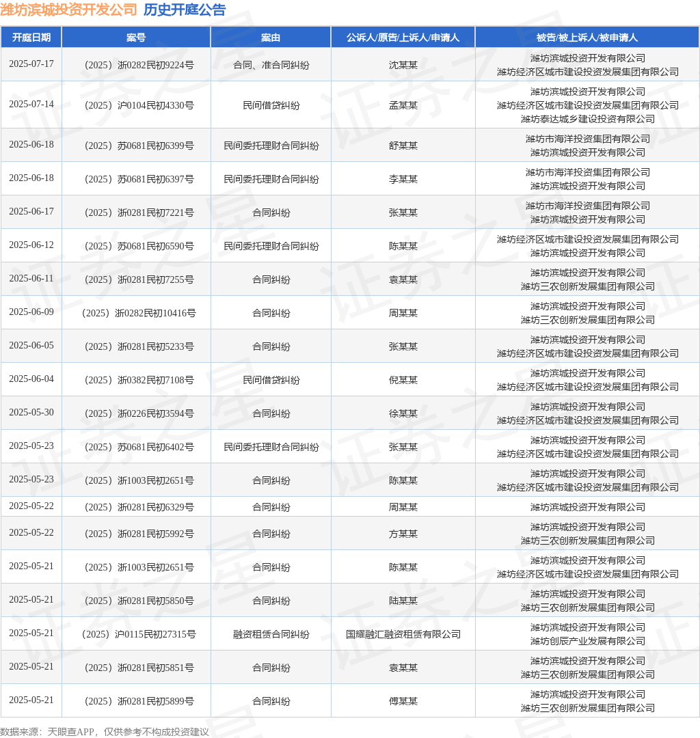The width and height of the screenshot is (700, 738).
Task: Click 民间借贷纠纷 in the 孟某某 row
Action: pyautogui.click(x=271, y=105)
